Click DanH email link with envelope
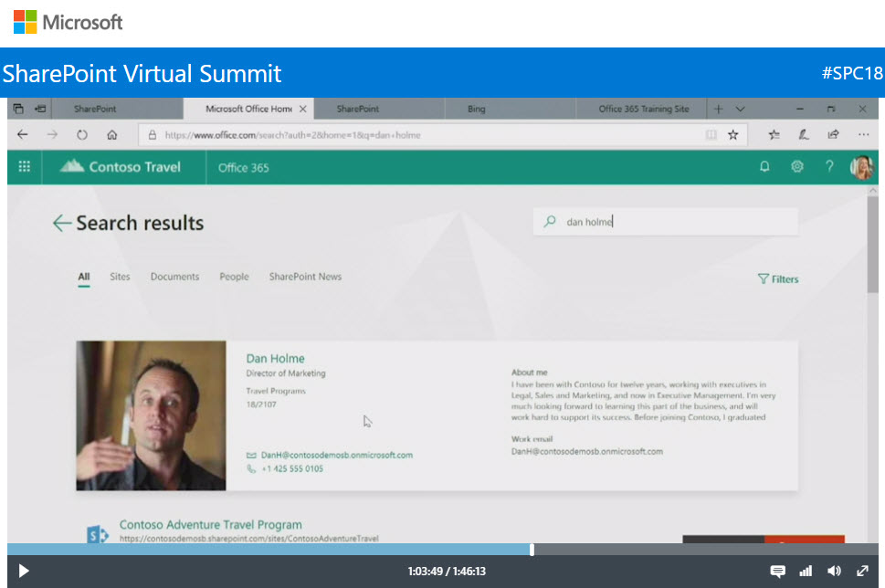The height and width of the screenshot is (588, 885). coord(330,455)
